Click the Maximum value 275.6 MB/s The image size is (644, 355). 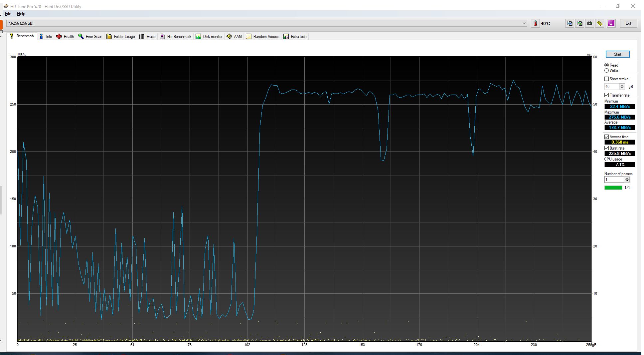click(620, 117)
